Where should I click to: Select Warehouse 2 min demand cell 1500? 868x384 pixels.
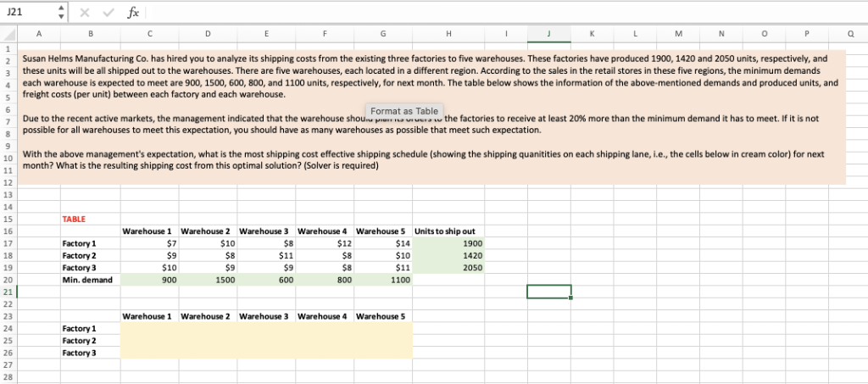(208, 279)
